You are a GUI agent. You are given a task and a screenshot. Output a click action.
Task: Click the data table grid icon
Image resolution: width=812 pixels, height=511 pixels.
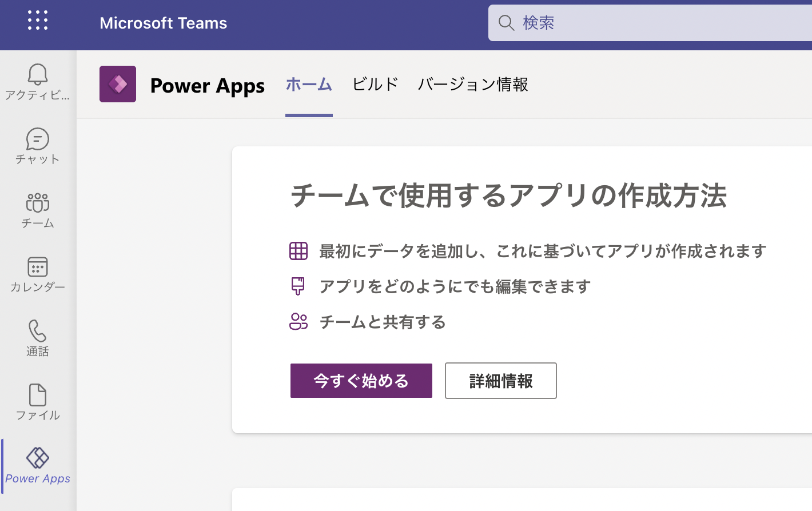(298, 251)
